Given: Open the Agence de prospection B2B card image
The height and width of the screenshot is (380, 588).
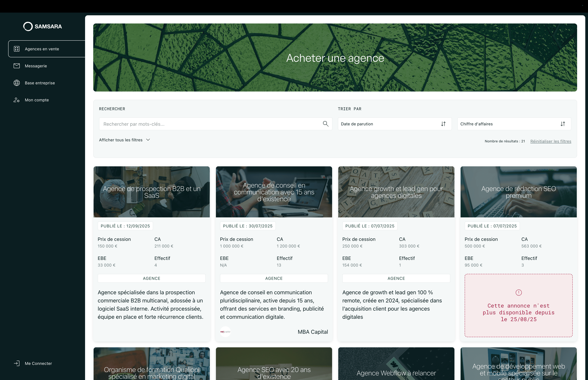Looking at the screenshot, I should [151, 192].
